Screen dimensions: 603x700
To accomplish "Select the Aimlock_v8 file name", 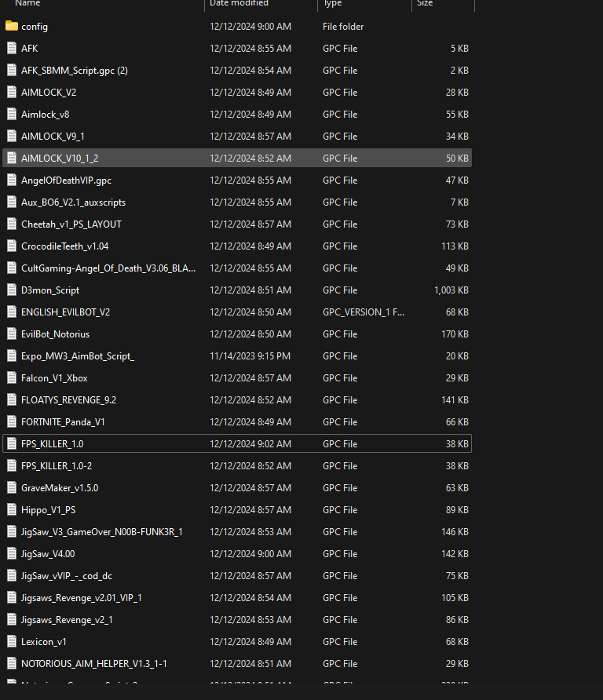I will coord(45,115).
